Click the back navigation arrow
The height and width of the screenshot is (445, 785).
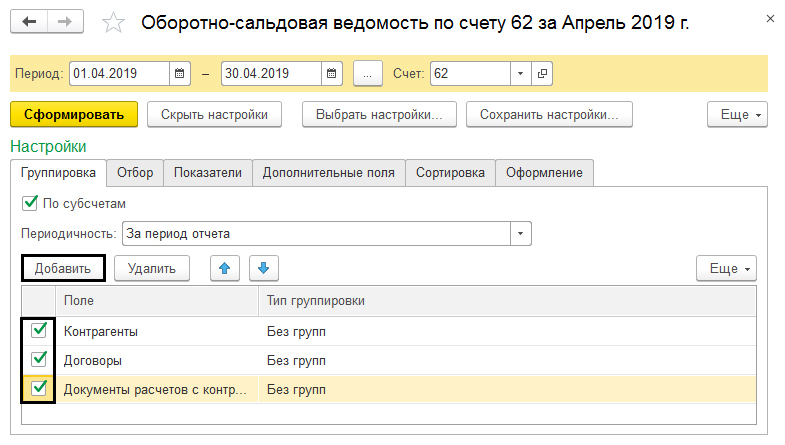coord(30,21)
